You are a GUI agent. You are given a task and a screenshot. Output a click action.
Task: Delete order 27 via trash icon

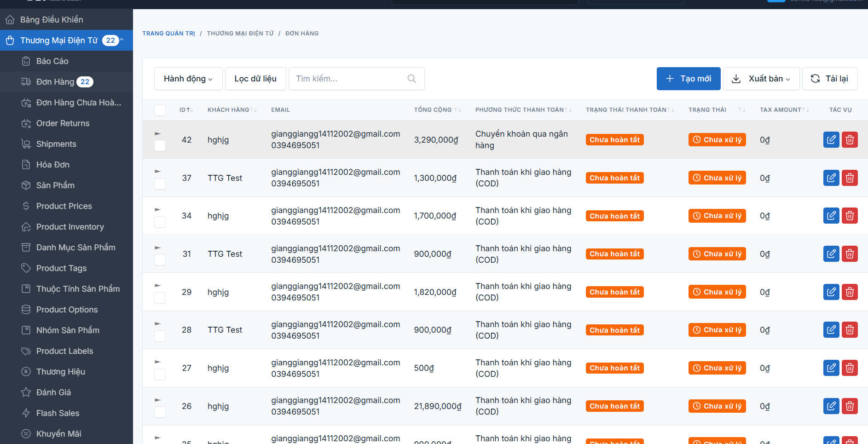850,368
